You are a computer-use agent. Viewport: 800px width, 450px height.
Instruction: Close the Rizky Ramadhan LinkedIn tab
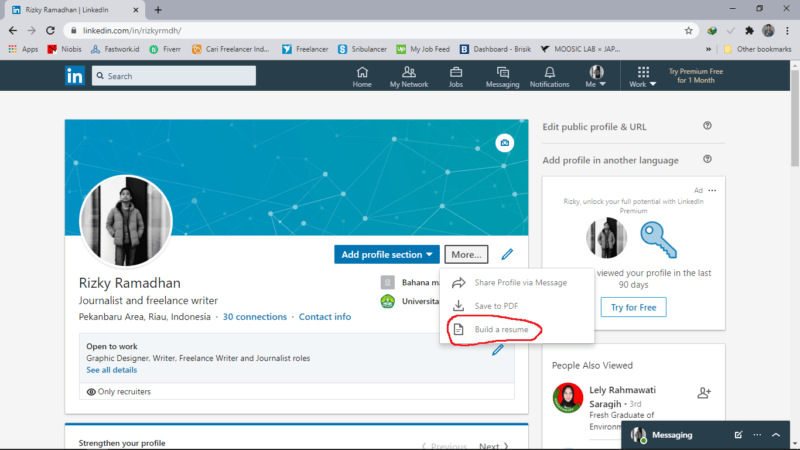point(136,10)
